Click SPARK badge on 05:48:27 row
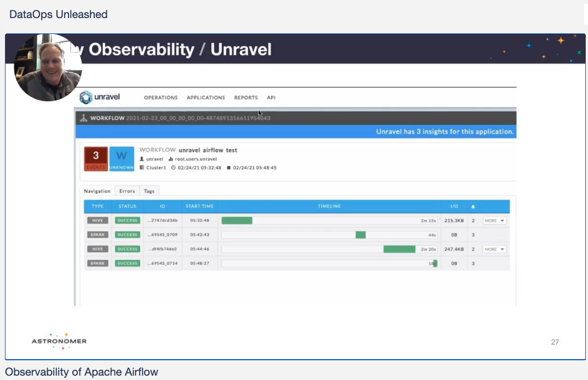This screenshot has width=588, height=380. pos(98,263)
